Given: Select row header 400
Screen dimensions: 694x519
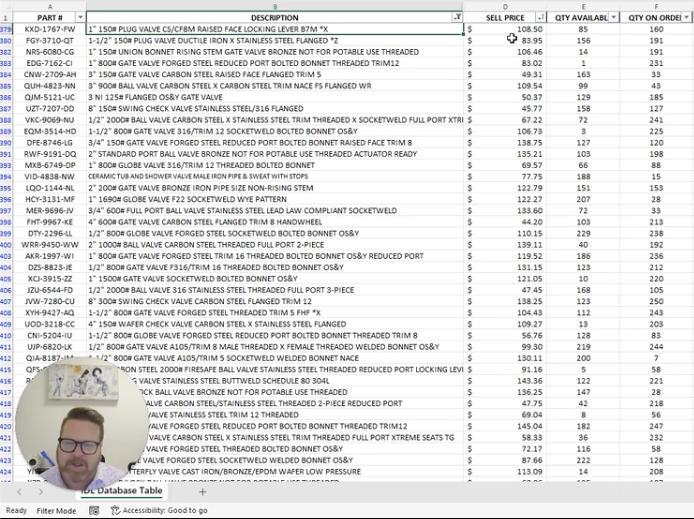Looking at the screenshot, I should tap(6, 245).
